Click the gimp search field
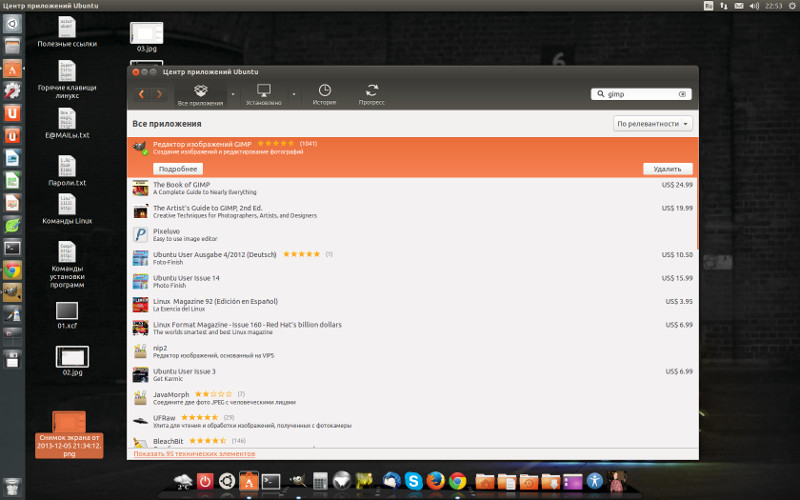Viewport: 800px width, 500px height. [x=641, y=94]
